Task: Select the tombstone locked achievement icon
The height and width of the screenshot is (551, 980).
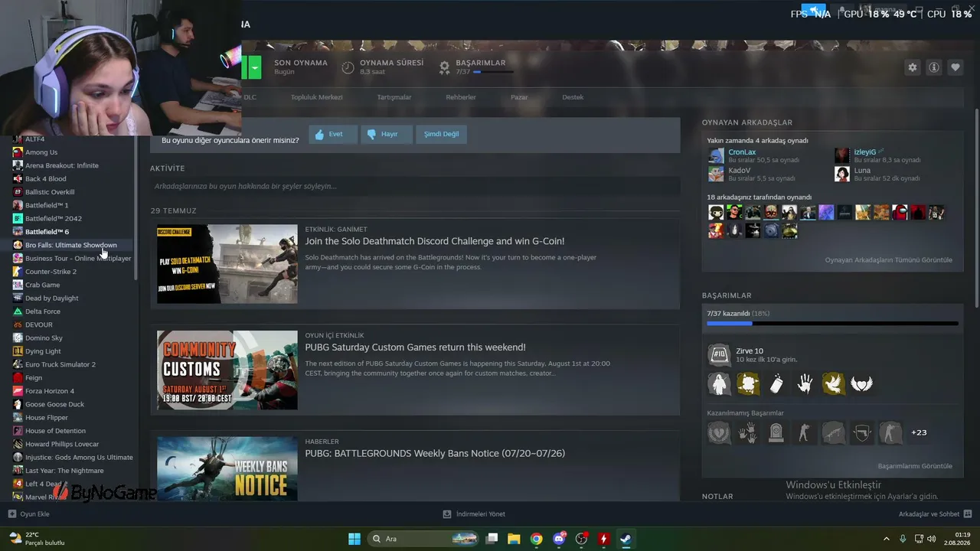Action: tap(776, 432)
